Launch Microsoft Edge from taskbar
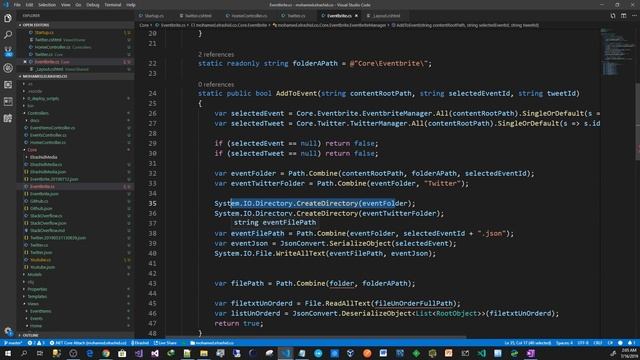Viewport: 640px width, 360px height. (89, 353)
